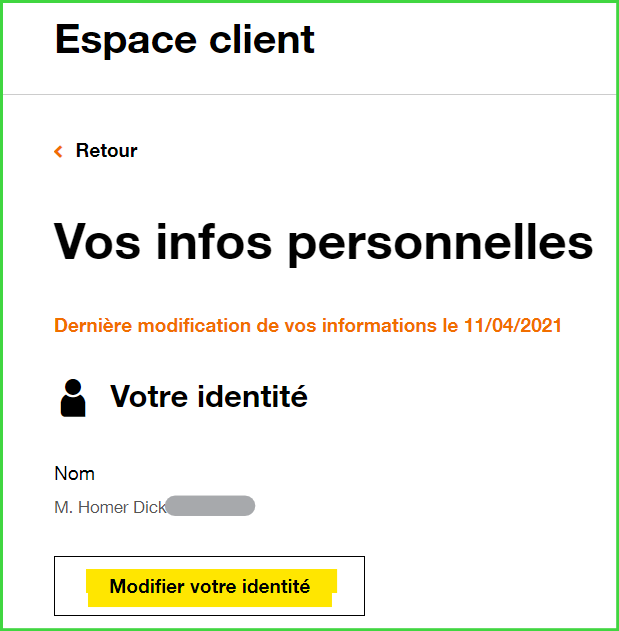Click the Espace client header title

point(185,40)
